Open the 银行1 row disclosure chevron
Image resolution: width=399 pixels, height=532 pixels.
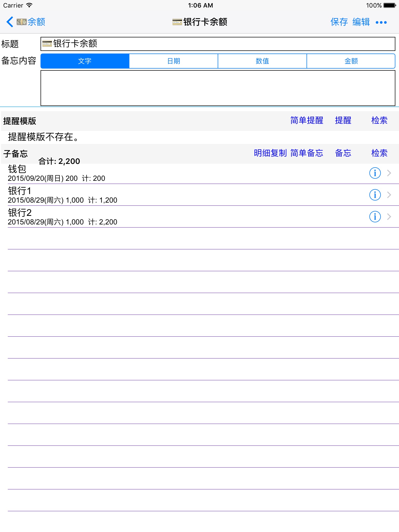pyautogui.click(x=389, y=195)
